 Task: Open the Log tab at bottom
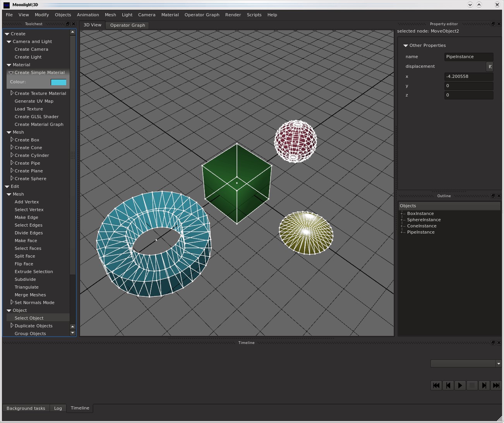pyautogui.click(x=58, y=408)
